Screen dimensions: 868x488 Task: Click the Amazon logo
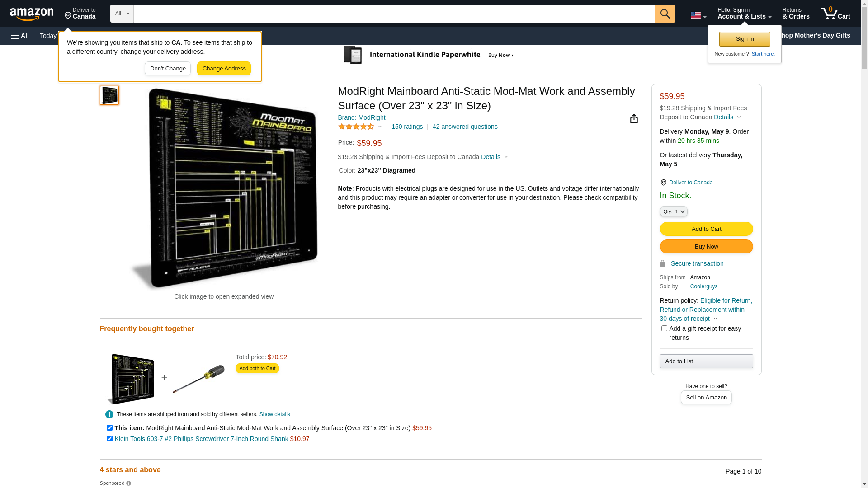32,14
